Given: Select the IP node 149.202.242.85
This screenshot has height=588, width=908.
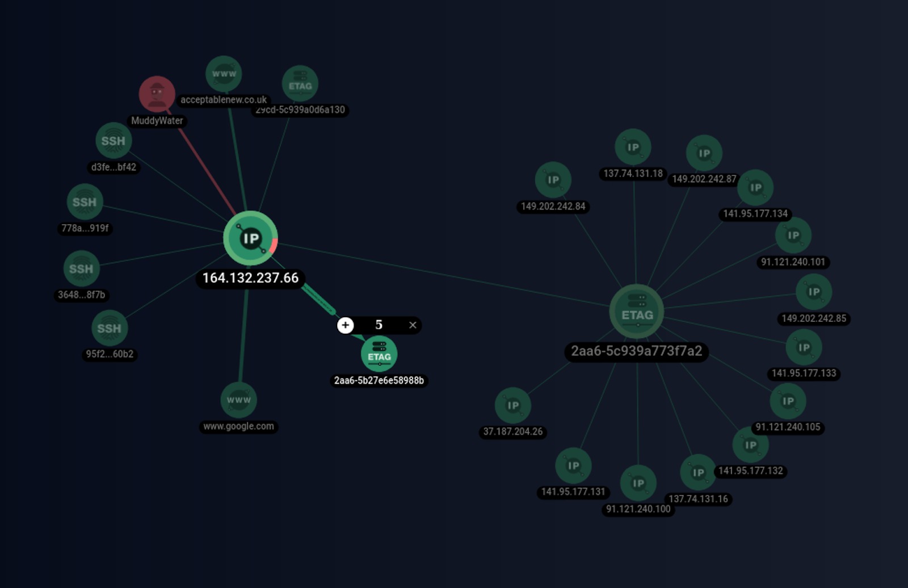Looking at the screenshot, I should click(x=814, y=292).
